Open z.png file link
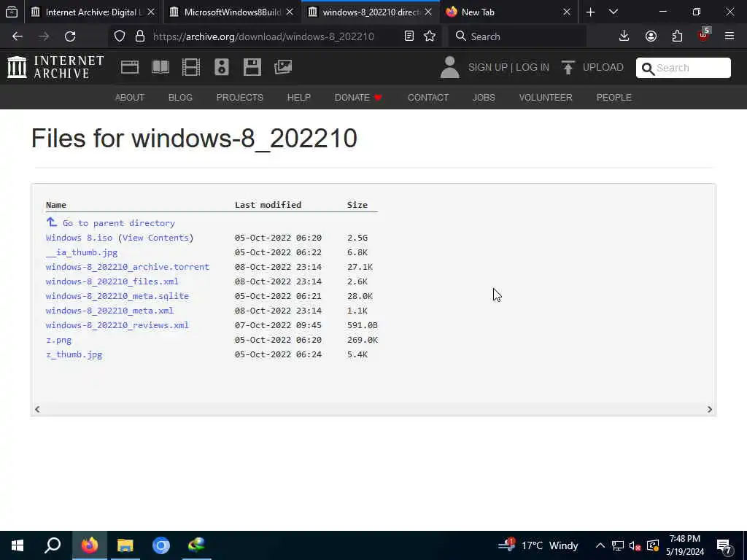The image size is (747, 560). (58, 340)
